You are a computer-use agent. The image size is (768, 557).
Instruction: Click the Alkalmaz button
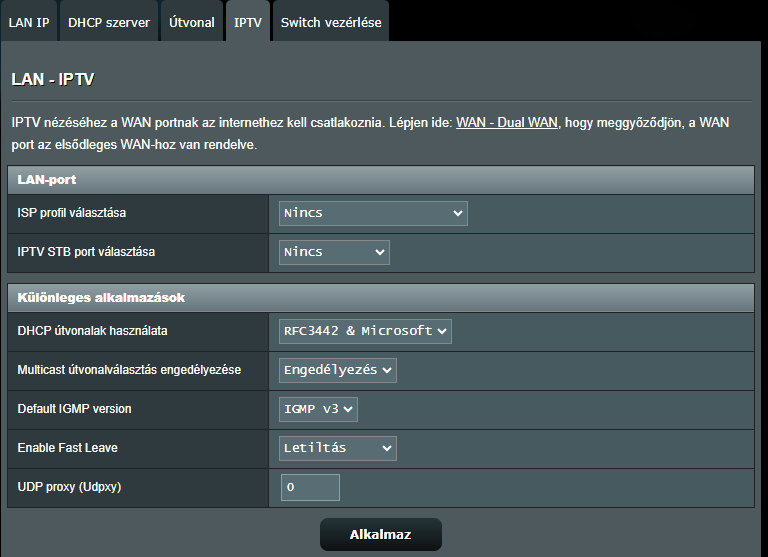381,534
